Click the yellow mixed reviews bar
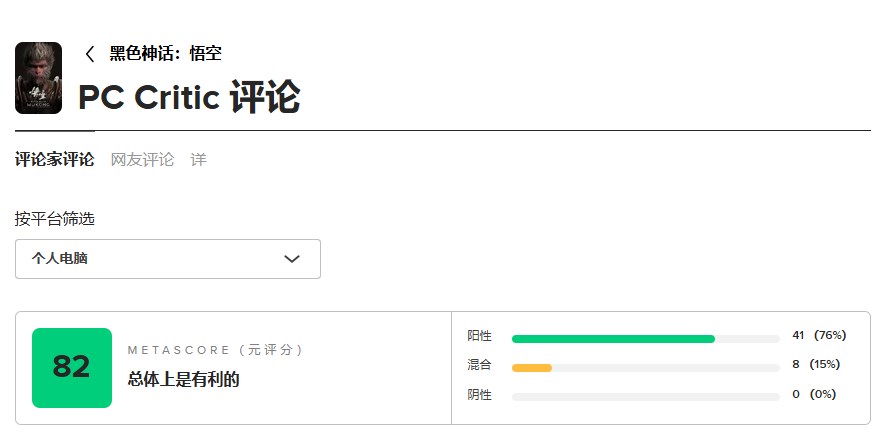 [x=532, y=367]
